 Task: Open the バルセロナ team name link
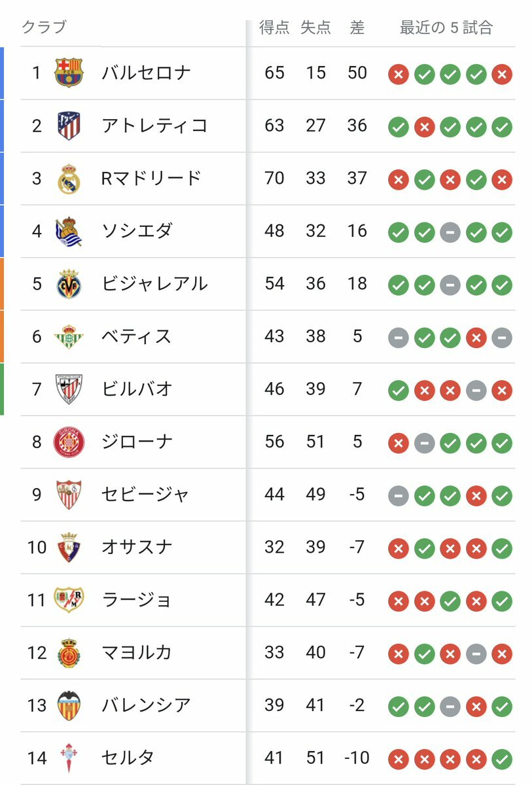(x=146, y=73)
